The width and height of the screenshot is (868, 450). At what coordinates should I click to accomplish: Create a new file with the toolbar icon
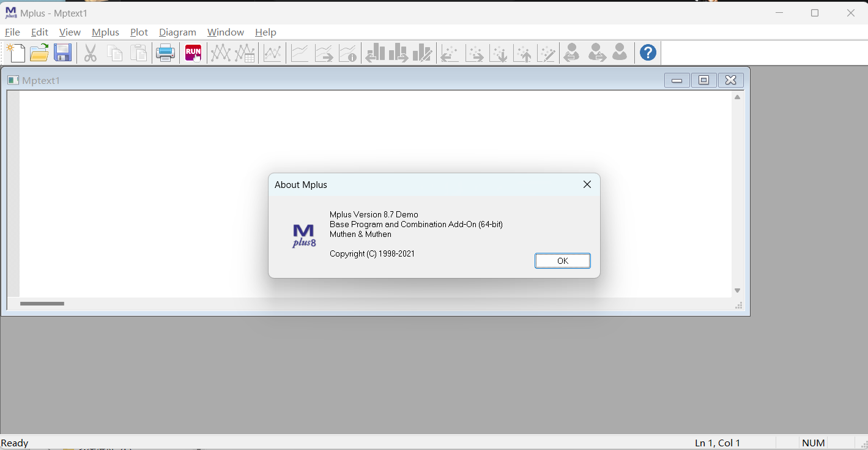coord(17,53)
